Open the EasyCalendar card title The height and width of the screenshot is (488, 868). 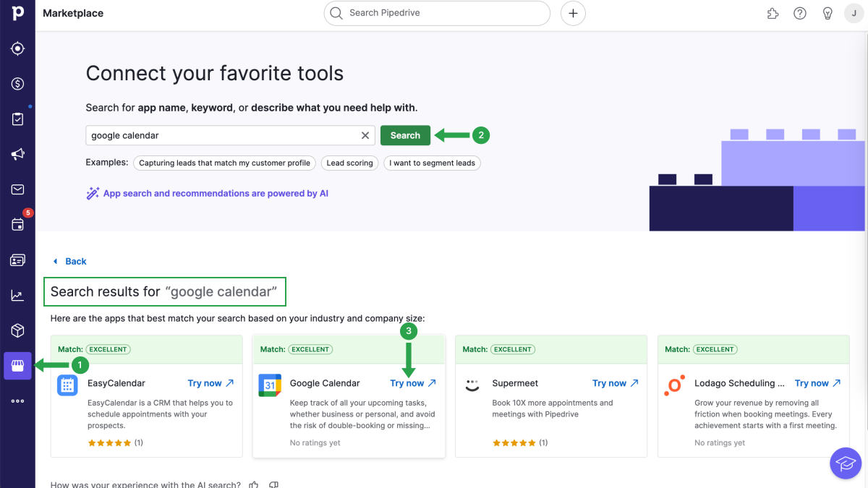tap(116, 383)
